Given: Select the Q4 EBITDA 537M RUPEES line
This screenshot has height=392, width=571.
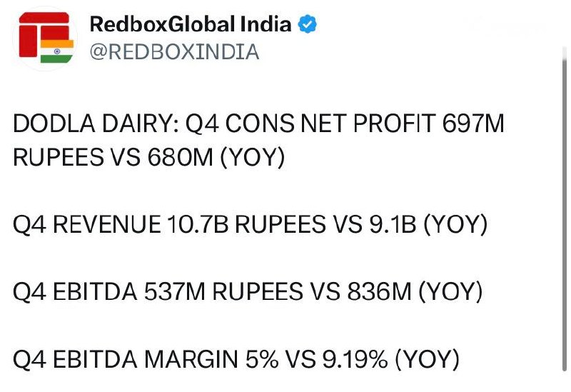Looking at the screenshot, I should (x=248, y=291).
